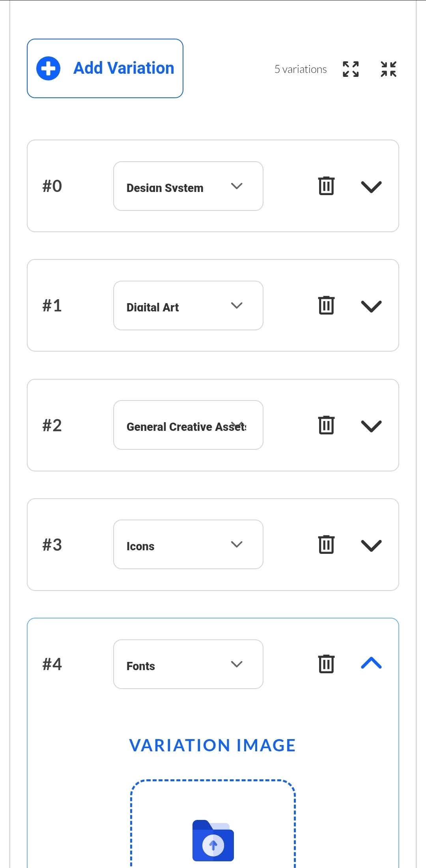
Task: Collapse all variations with the collapse icon
Action: click(389, 69)
